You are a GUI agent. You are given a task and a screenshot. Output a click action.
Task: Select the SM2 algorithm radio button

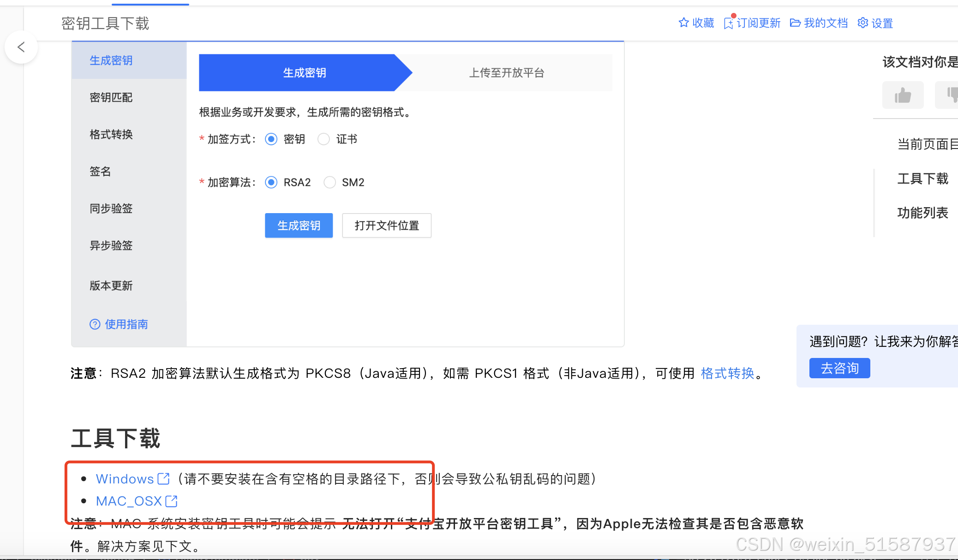tap(329, 183)
